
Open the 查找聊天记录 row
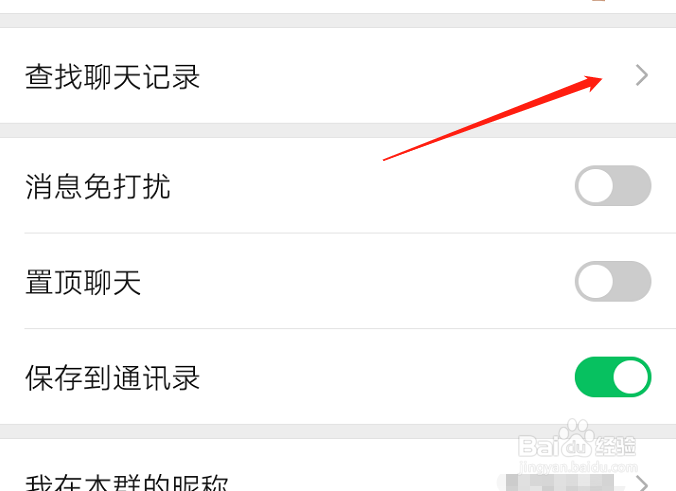point(338,76)
